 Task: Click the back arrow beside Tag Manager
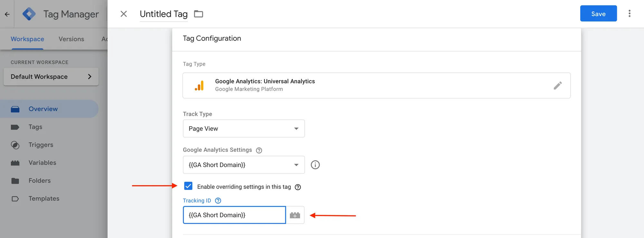coord(7,14)
